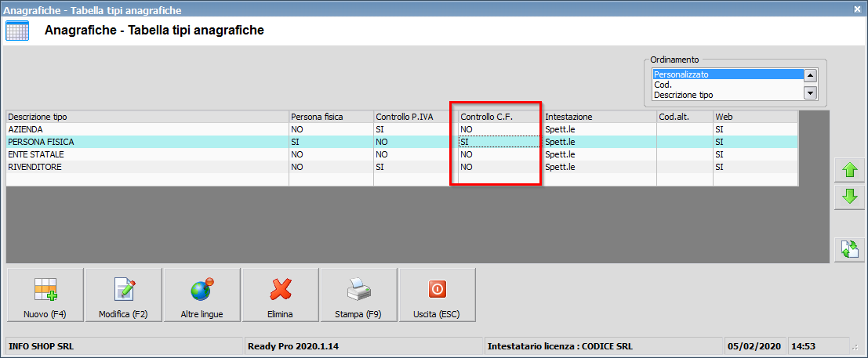Click ENTE STATALE Controllo C.F. cell NO

(501, 154)
